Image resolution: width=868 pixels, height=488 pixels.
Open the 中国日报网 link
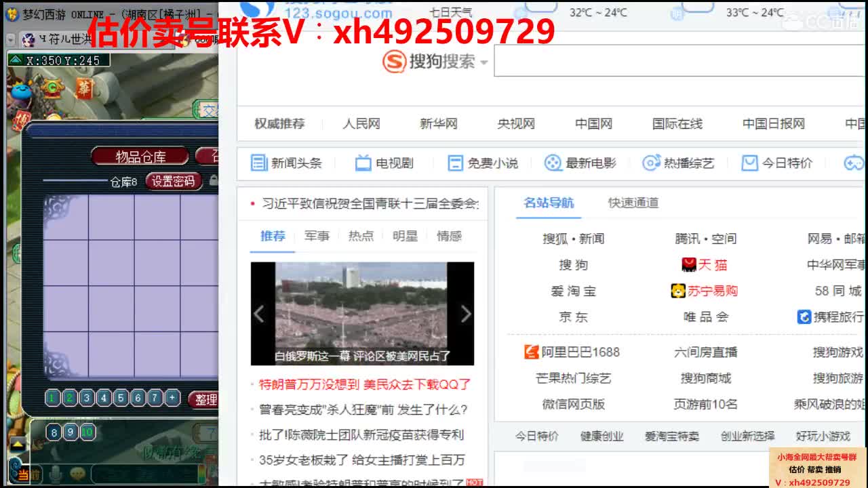coord(774,123)
